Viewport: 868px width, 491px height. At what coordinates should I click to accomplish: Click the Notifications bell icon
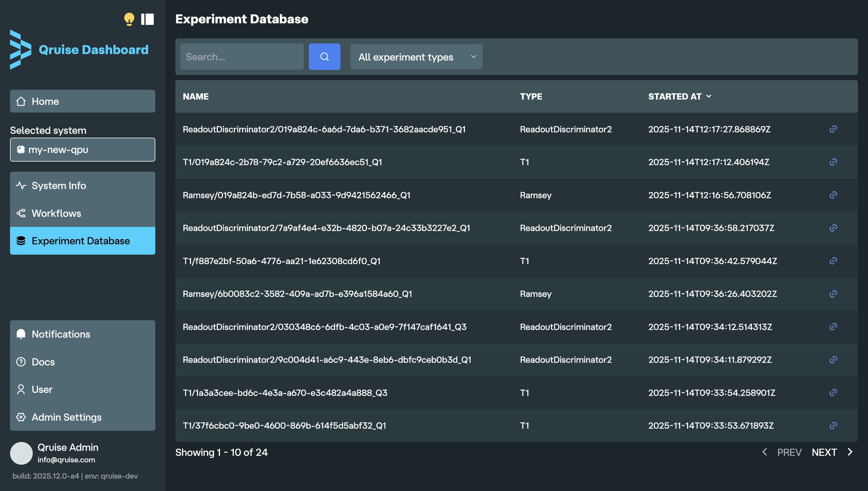[21, 334]
